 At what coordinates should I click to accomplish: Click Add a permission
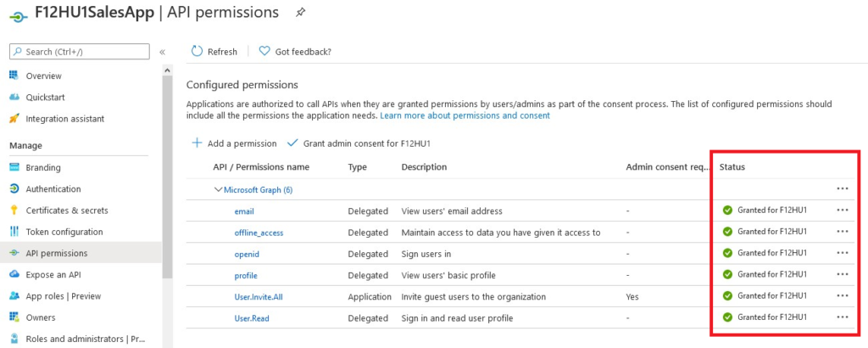(234, 143)
